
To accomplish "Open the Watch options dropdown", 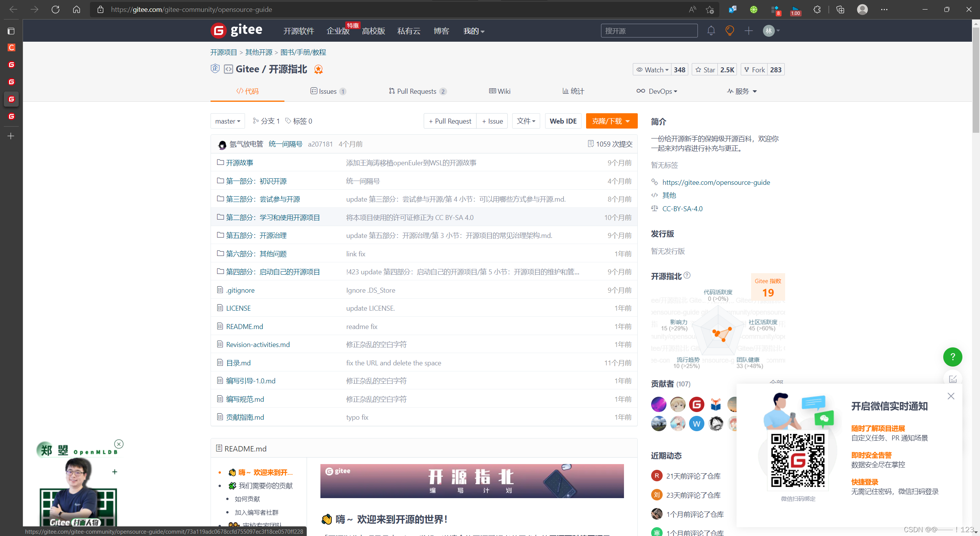I will pos(652,69).
